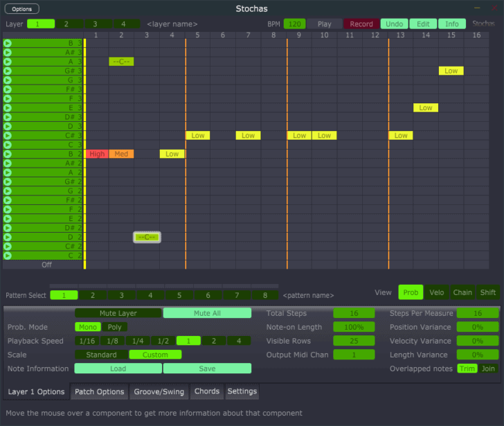
Task: Switch to the Settings tab
Action: [x=242, y=391]
